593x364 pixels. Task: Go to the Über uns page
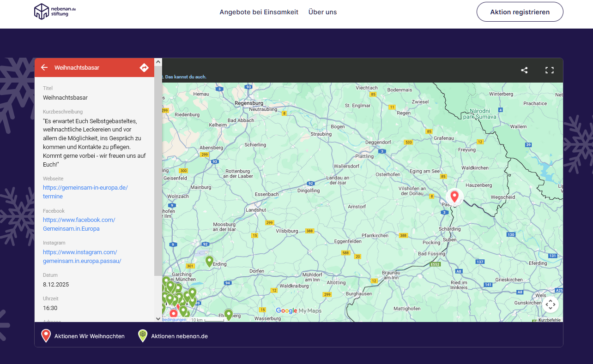[x=322, y=12]
